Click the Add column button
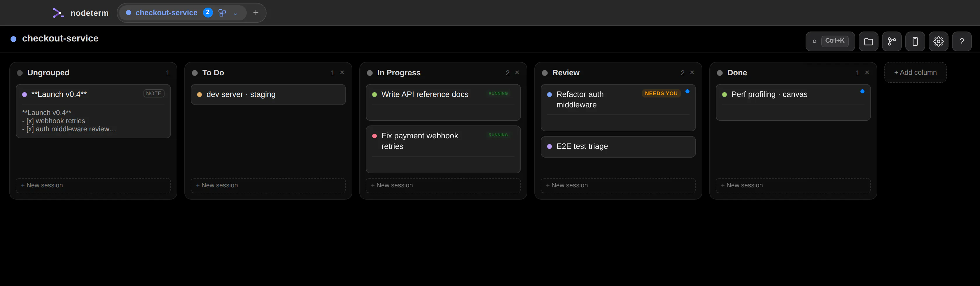The width and height of the screenshot is (980, 286). pos(915,72)
